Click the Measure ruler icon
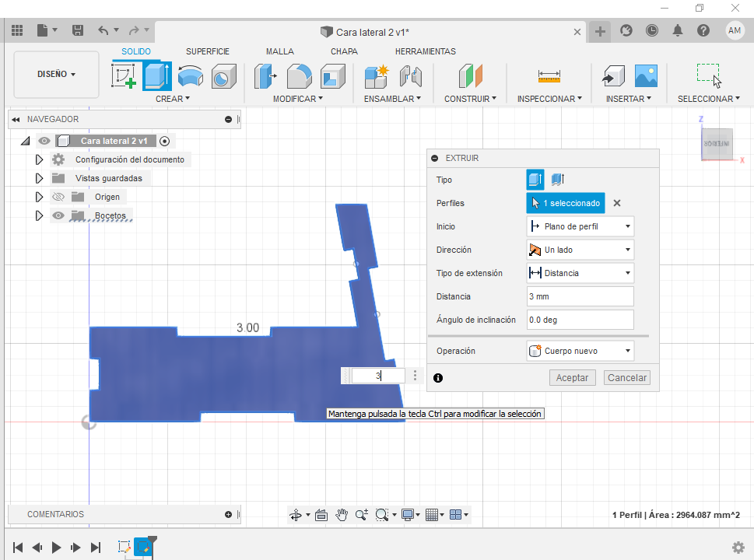 point(549,76)
